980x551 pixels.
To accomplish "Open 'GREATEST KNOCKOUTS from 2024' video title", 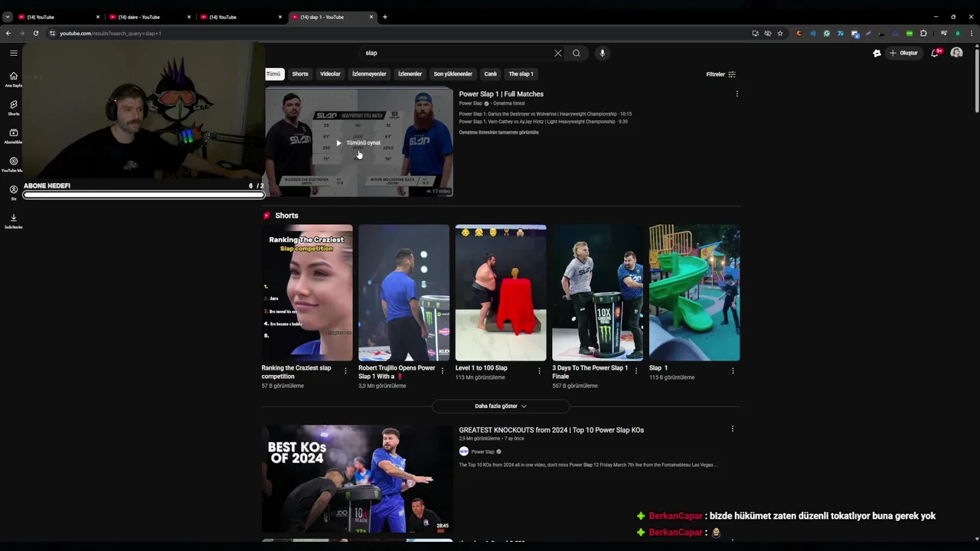I will click(x=551, y=430).
